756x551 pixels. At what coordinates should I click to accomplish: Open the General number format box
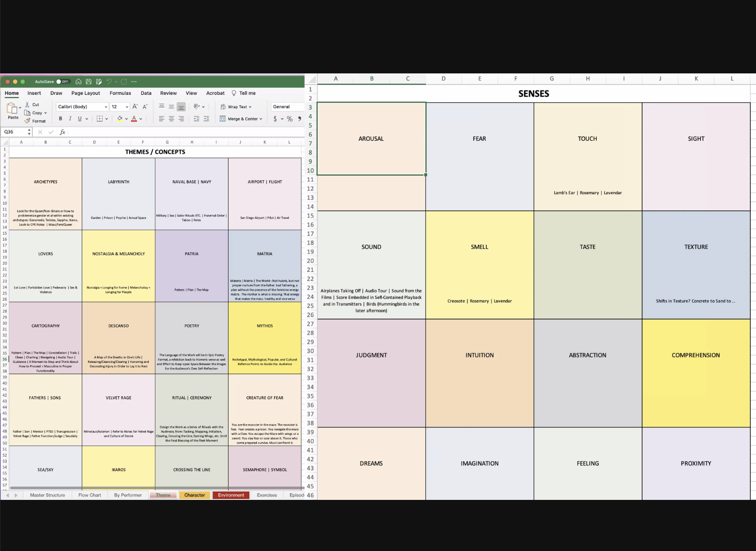[287, 107]
